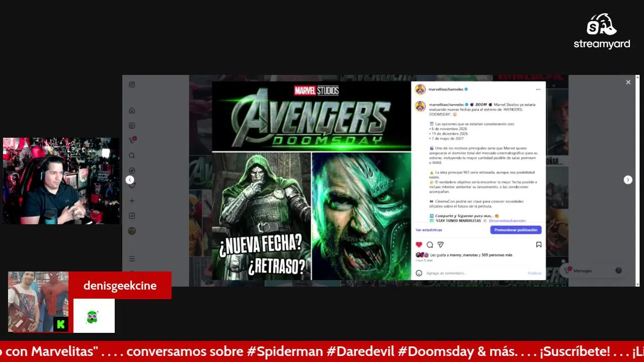This screenshot has height=362, width=644.
Task: Click the 'Hace 5 días' timestamp
Action: click(x=424, y=260)
